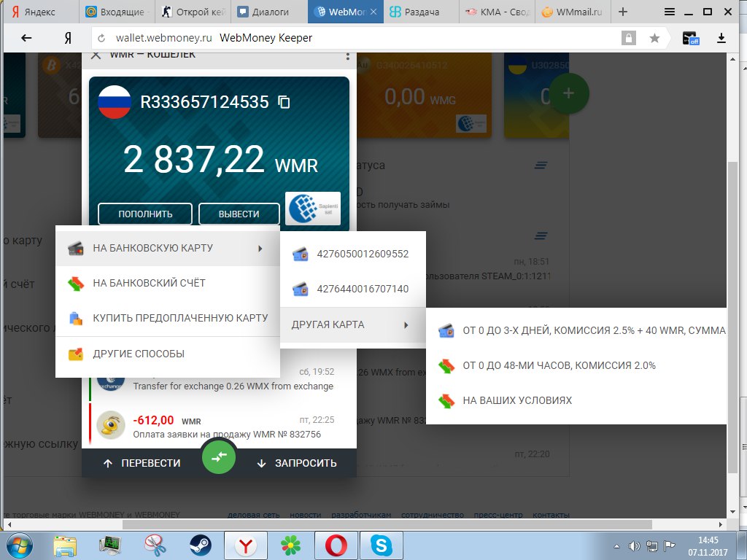
Task: Click the WebMoney globe logo tile
Action: [x=312, y=208]
